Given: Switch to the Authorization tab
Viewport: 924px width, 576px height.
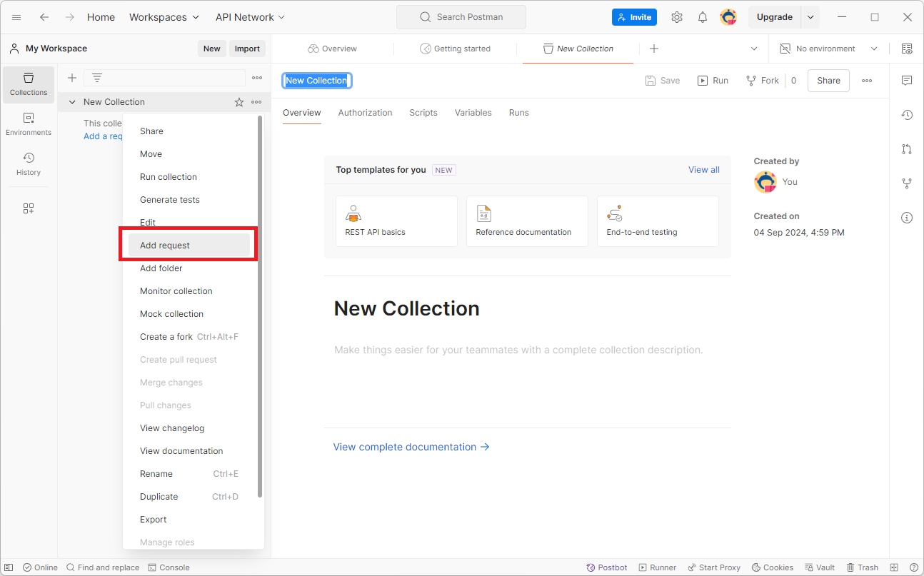Looking at the screenshot, I should pos(365,113).
